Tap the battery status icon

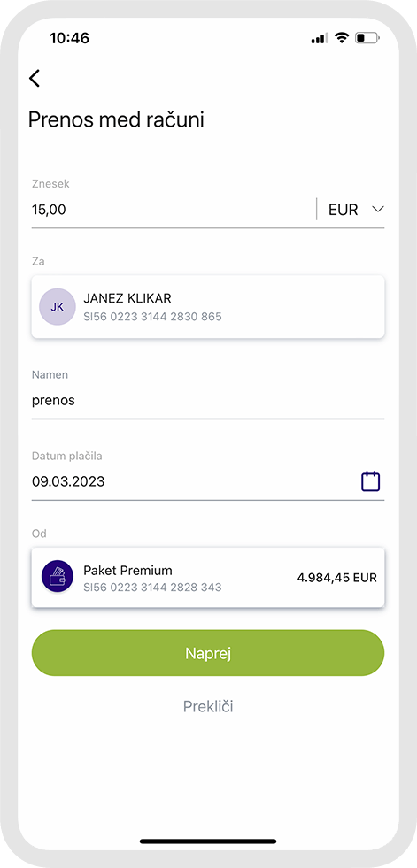tap(367, 38)
